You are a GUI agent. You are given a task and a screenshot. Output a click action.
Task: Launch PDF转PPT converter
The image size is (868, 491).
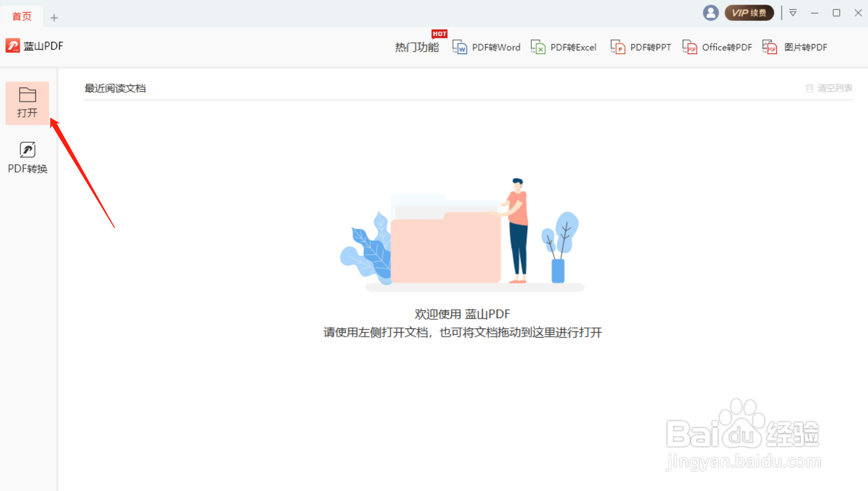click(x=640, y=48)
